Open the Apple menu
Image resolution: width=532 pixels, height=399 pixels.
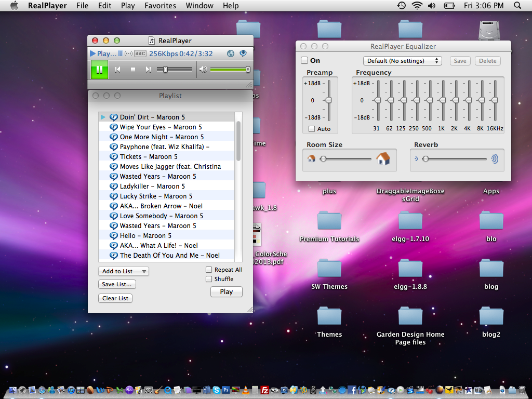[14, 5]
